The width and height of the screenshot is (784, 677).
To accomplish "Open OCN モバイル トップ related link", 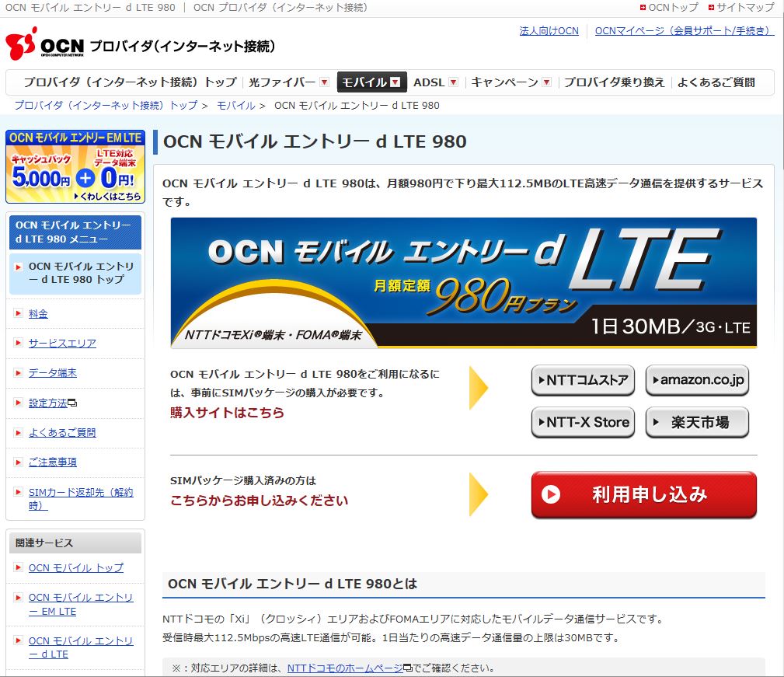I will 76,567.
